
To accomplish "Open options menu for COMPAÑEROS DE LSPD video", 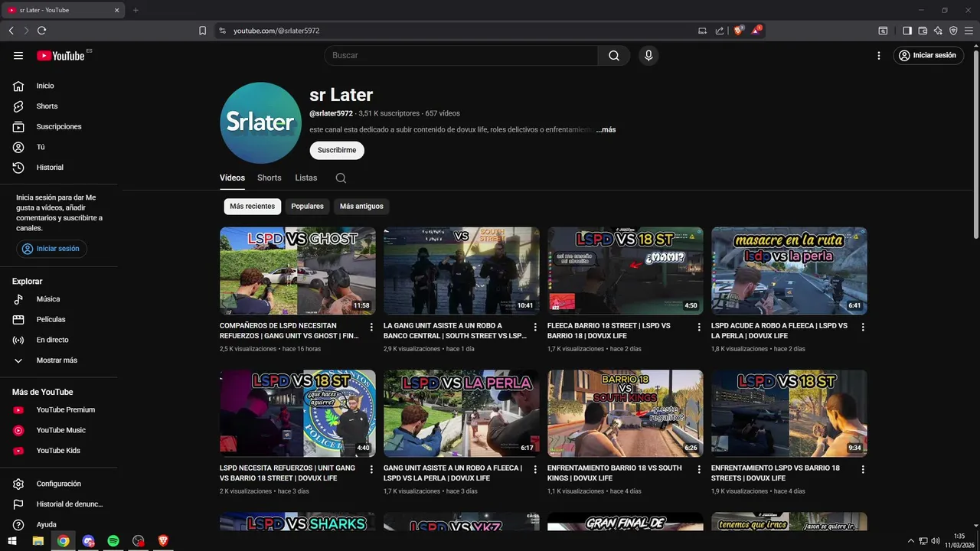I will [371, 327].
